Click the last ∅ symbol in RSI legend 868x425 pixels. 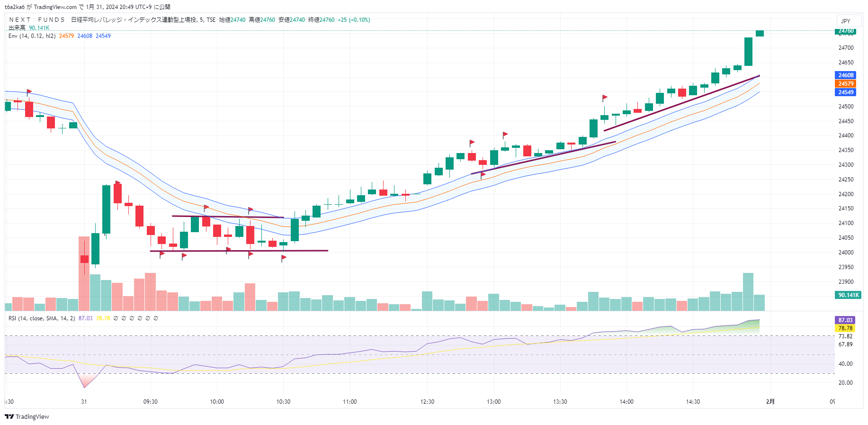156,318
